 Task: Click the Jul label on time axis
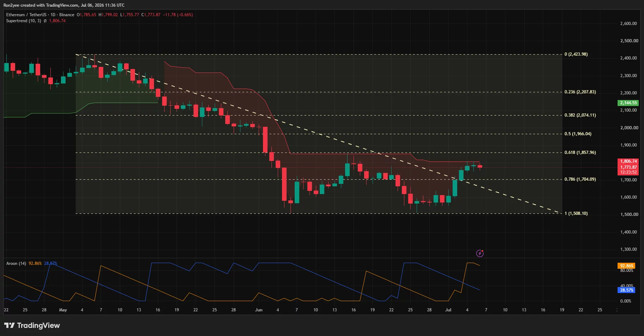[448, 310]
